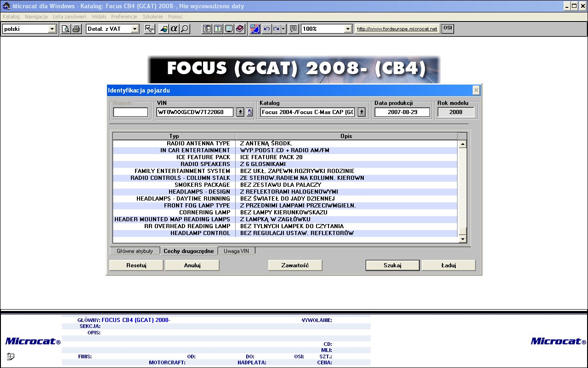Select the CORNERING LAMP row
The height and width of the screenshot is (368, 588).
[285, 213]
